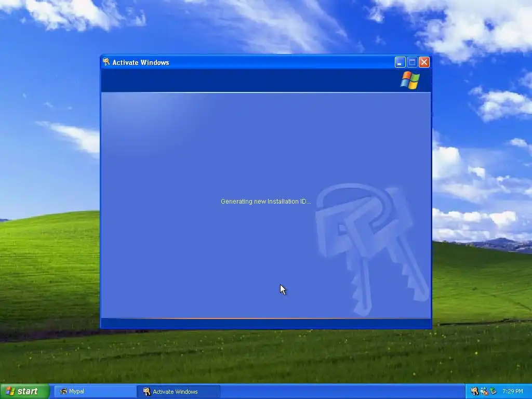Click the Windows activation keys tray icon
Screen dimensions: 532x399
pyautogui.click(x=474, y=391)
